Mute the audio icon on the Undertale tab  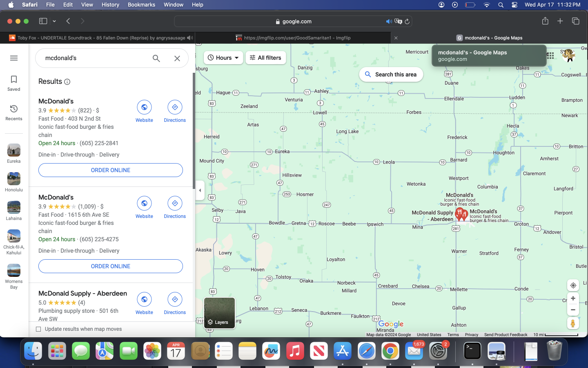[x=190, y=38]
